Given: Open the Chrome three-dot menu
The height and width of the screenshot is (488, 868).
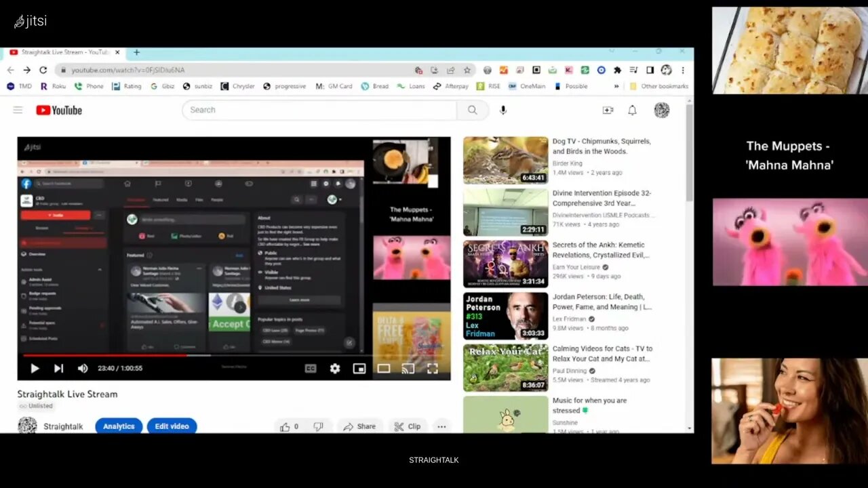Looking at the screenshot, I should pyautogui.click(x=683, y=70).
